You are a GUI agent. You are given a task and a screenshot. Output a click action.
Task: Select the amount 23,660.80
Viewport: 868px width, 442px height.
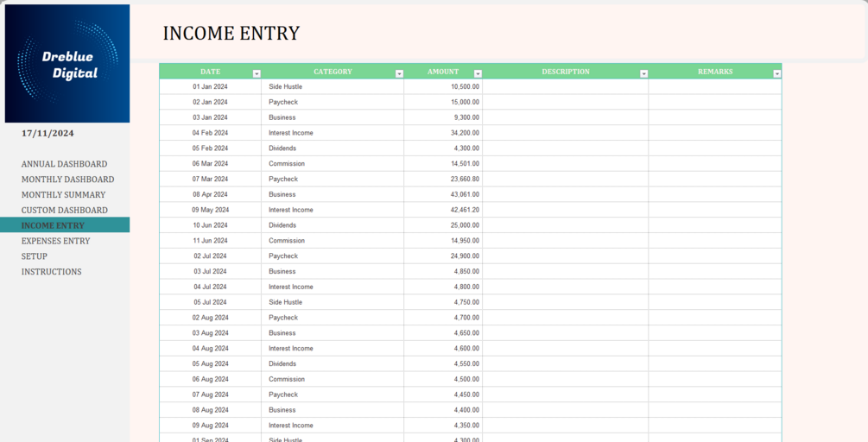tap(443, 180)
